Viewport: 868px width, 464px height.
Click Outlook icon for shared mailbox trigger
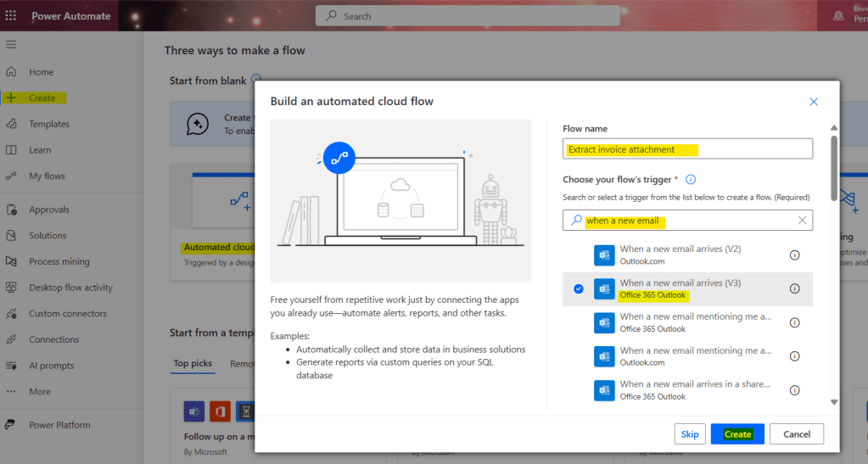pyautogui.click(x=604, y=390)
